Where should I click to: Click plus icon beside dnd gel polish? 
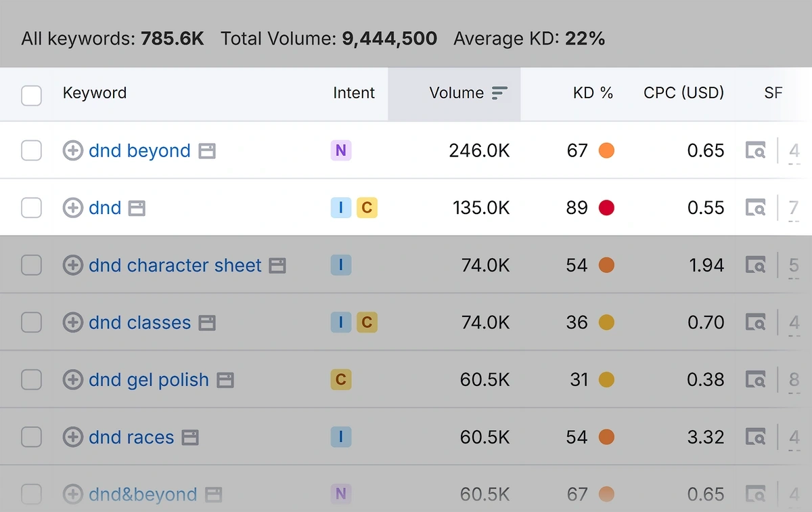coord(72,380)
